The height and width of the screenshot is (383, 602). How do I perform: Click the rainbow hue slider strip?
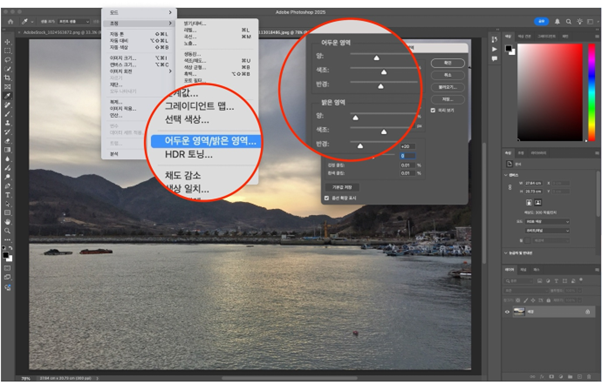(x=591, y=92)
